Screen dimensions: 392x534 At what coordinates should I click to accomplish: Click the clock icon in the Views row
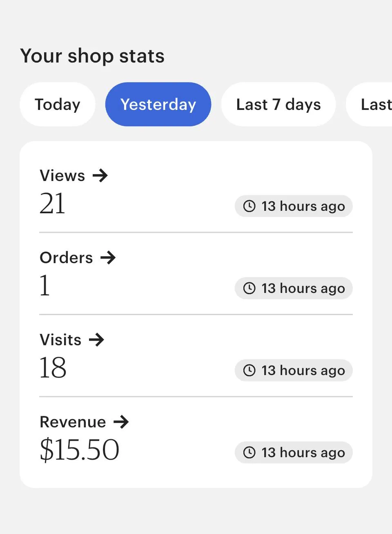point(249,206)
